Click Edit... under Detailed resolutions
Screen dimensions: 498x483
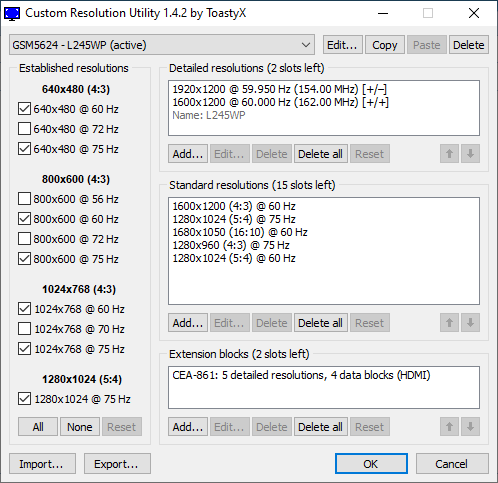click(230, 154)
